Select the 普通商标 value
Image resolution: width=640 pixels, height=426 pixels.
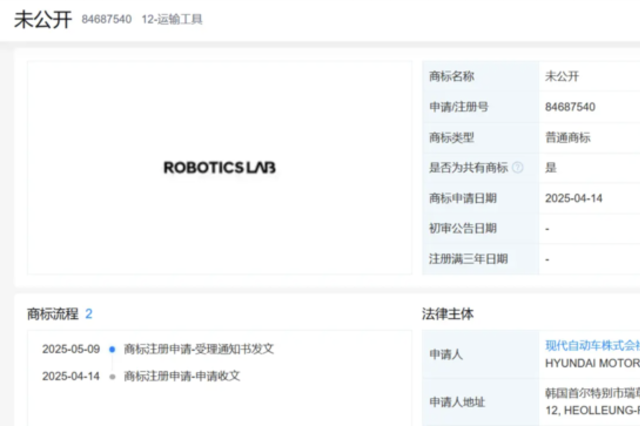(568, 138)
